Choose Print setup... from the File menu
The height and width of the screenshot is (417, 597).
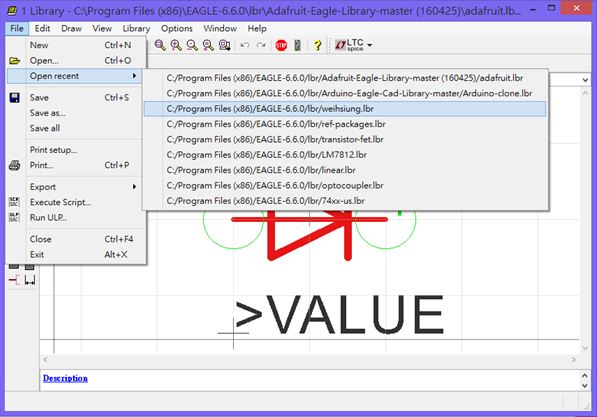coord(76,150)
